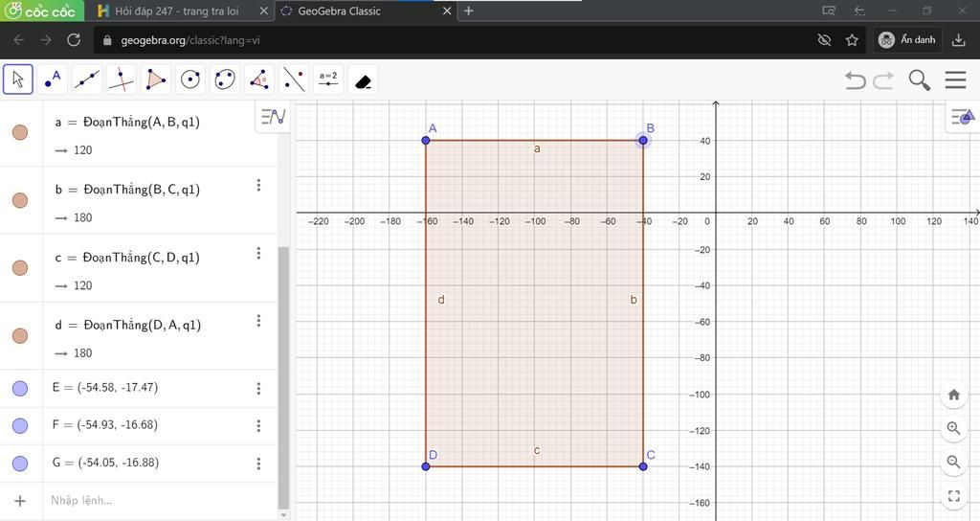Select the Circle with center tool
The height and width of the screenshot is (521, 980).
pyautogui.click(x=190, y=79)
